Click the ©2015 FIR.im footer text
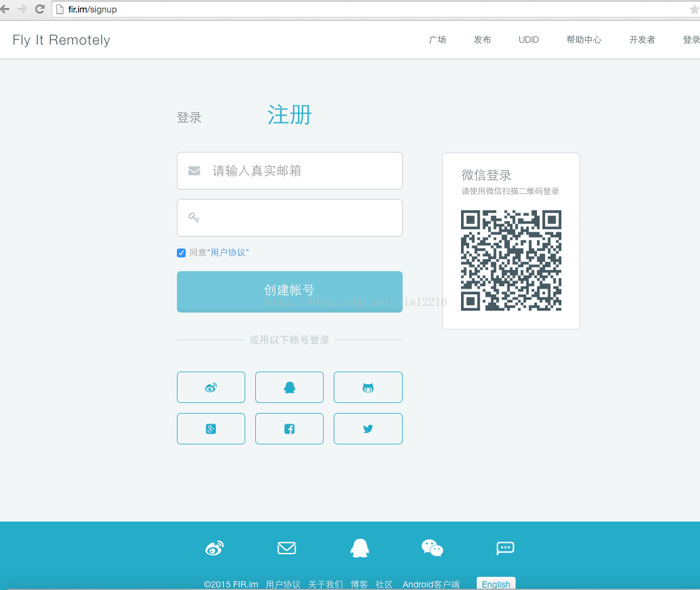 pyautogui.click(x=231, y=584)
